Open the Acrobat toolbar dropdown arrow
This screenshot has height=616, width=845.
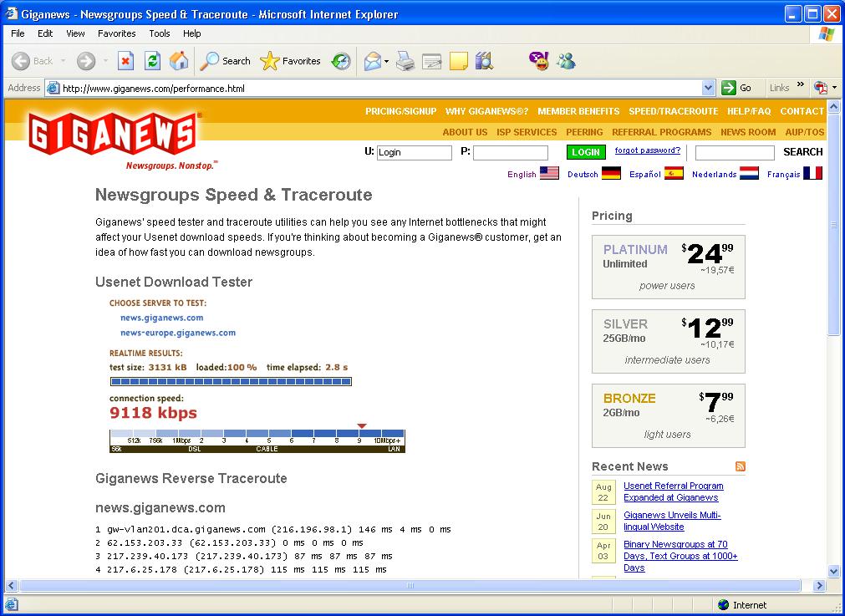click(834, 87)
